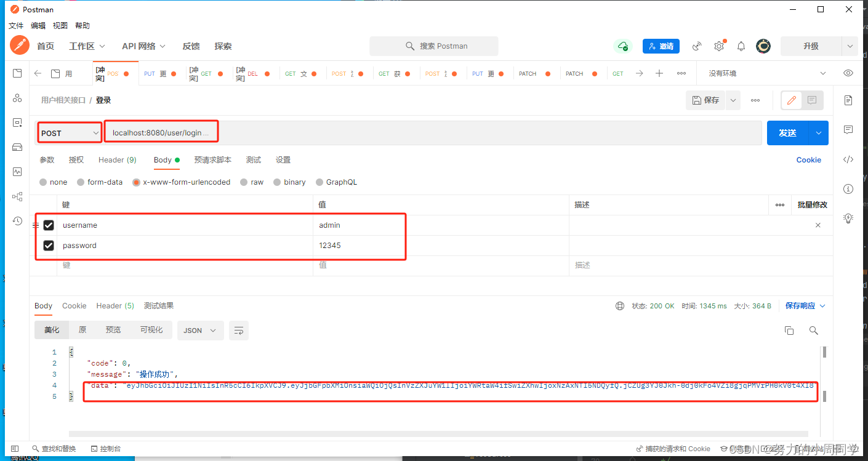Switch to the response Cookie tab

(x=74, y=305)
